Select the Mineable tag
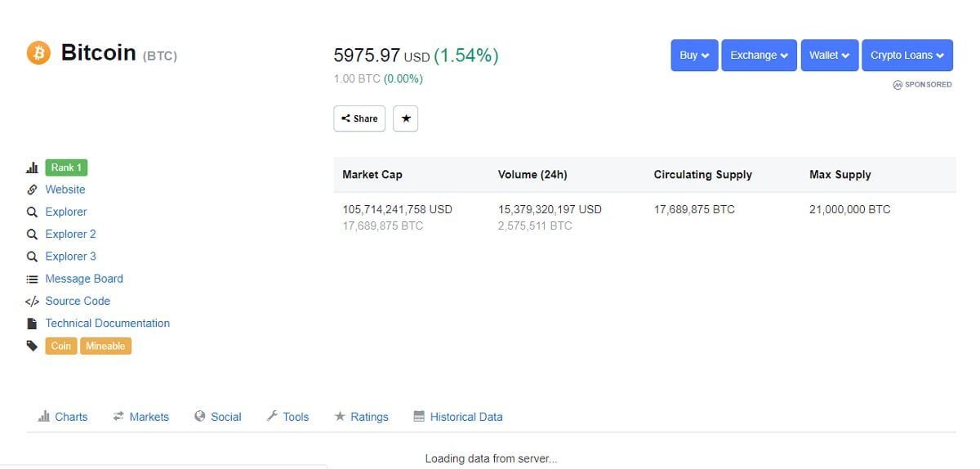This screenshot has width=980, height=469. (x=105, y=346)
